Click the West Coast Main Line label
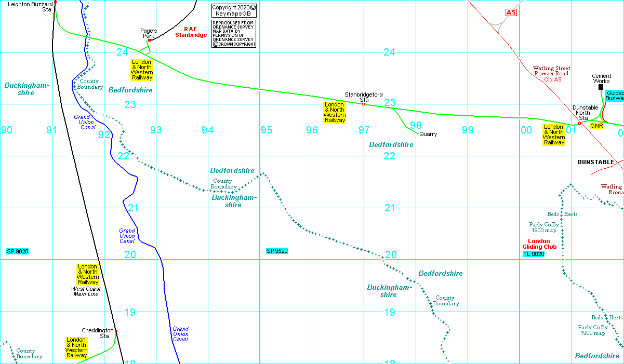Image resolution: width=624 pixels, height=364 pixels. click(x=87, y=291)
